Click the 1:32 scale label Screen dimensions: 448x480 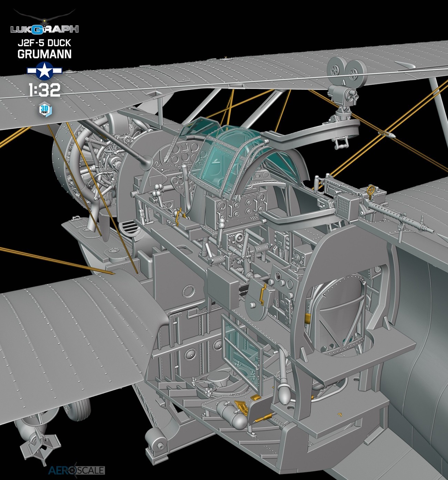point(44,90)
